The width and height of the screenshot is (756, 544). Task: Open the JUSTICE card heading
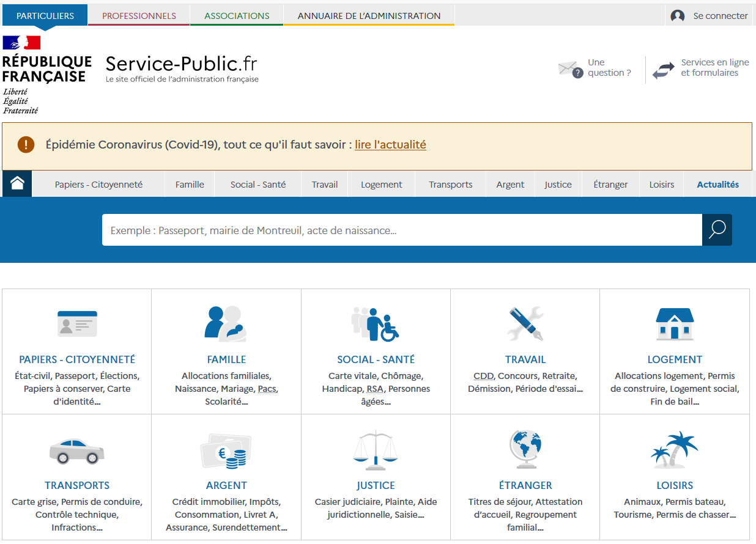point(376,485)
